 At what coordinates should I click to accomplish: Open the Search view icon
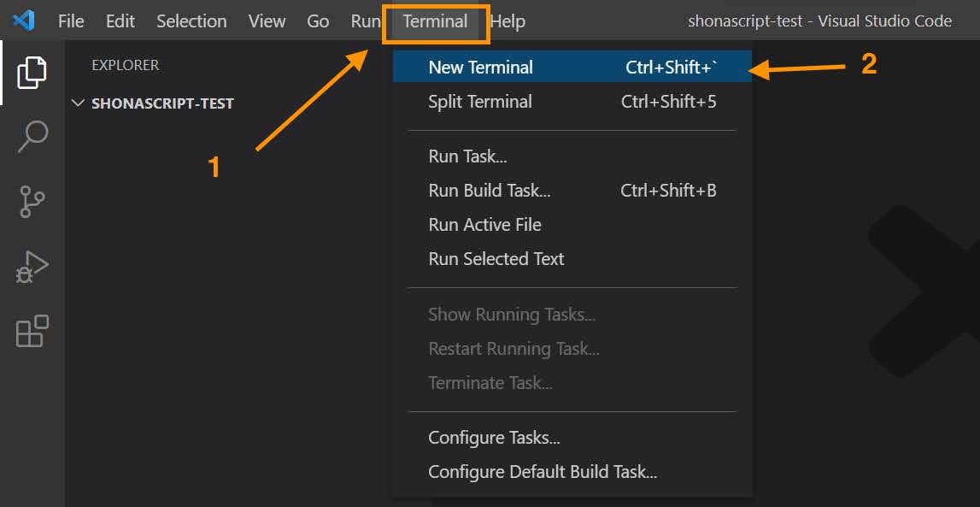click(x=32, y=137)
